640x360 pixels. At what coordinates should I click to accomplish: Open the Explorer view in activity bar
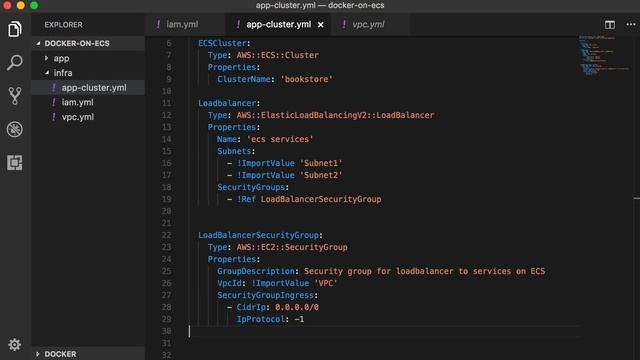(x=15, y=29)
